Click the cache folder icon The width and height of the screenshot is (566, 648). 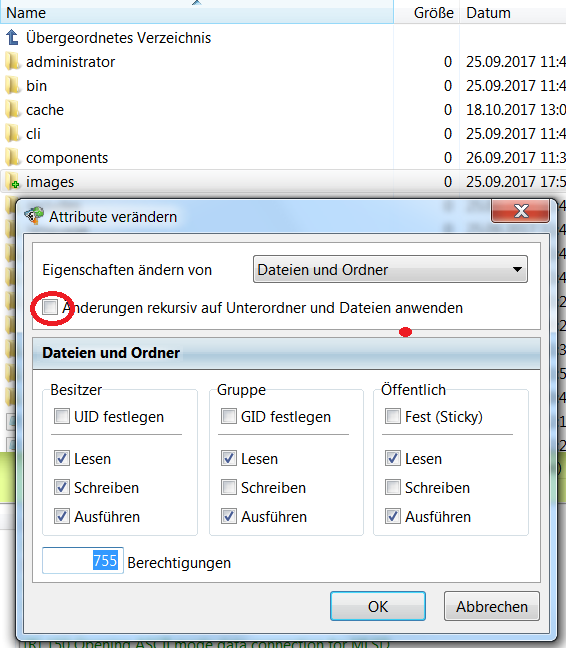pyautogui.click(x=13, y=110)
